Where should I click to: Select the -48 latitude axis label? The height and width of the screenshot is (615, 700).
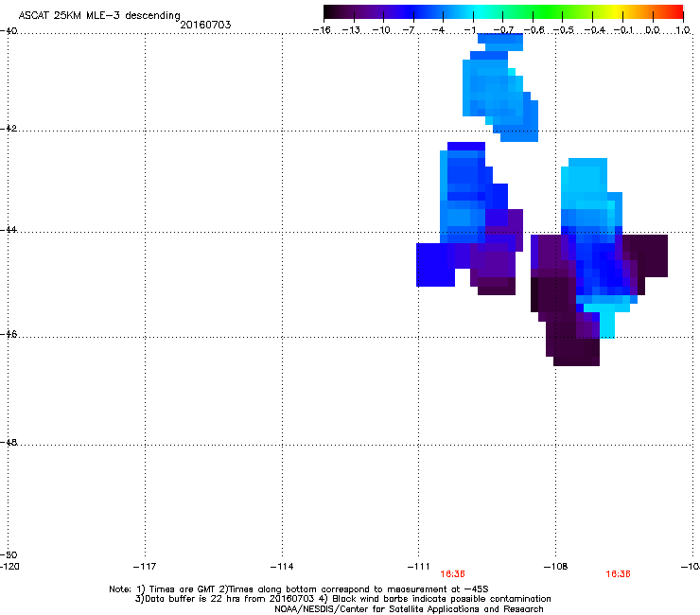9,442
